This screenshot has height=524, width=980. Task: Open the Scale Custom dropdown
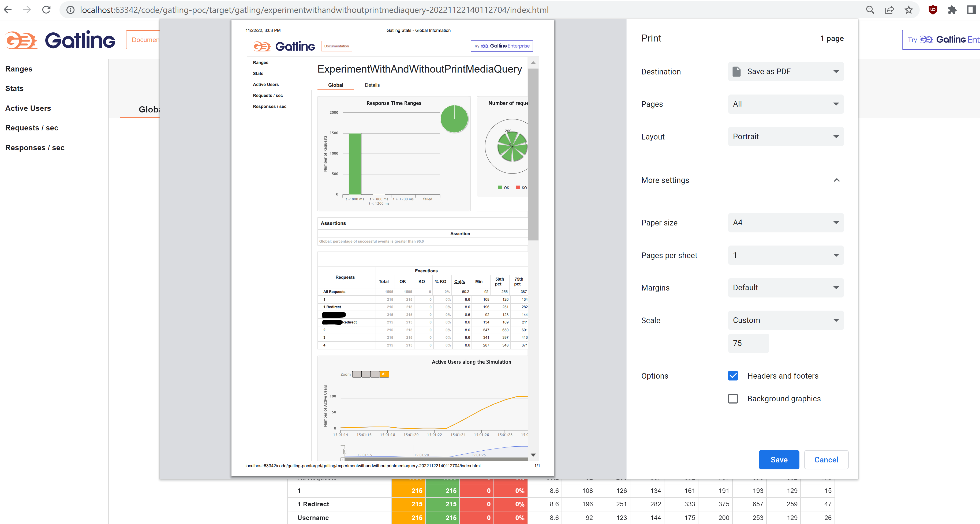pyautogui.click(x=786, y=320)
